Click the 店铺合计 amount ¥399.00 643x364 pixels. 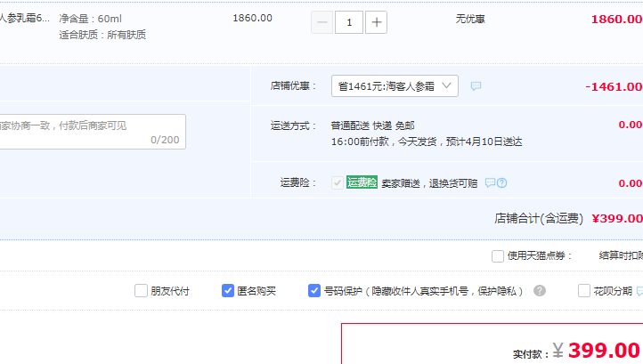click(617, 218)
